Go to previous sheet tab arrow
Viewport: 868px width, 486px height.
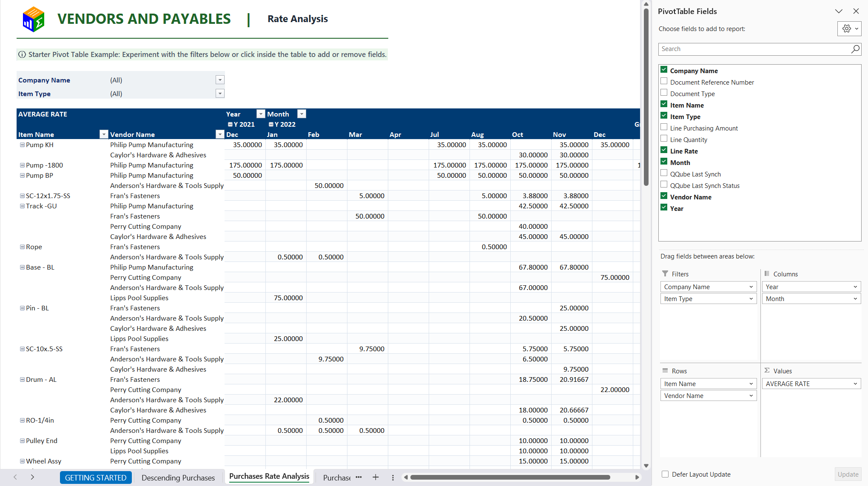(x=15, y=477)
